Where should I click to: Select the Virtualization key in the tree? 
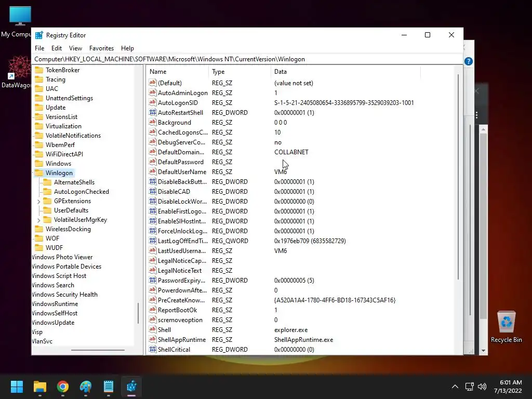tap(63, 126)
